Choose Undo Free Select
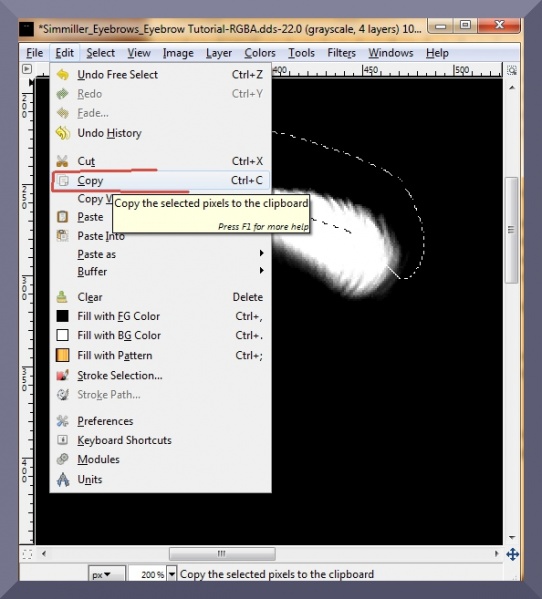 160,74
